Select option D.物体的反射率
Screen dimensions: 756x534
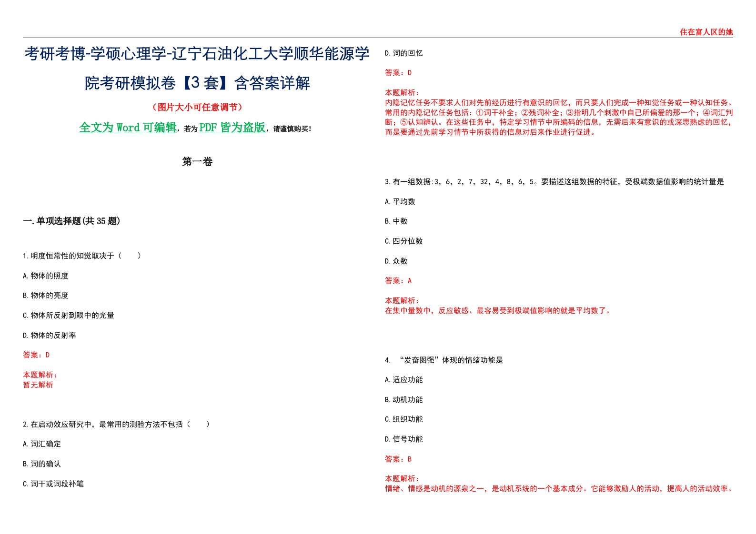pyautogui.click(x=50, y=336)
